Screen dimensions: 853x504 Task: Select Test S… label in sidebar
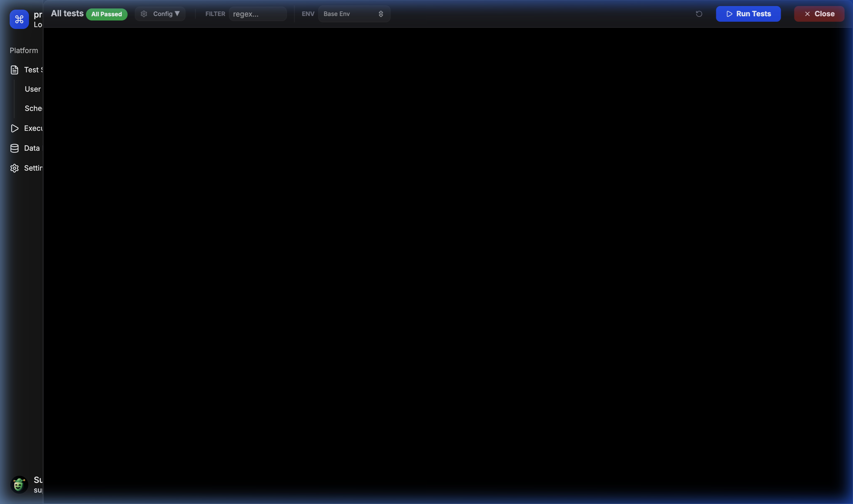[33, 70]
